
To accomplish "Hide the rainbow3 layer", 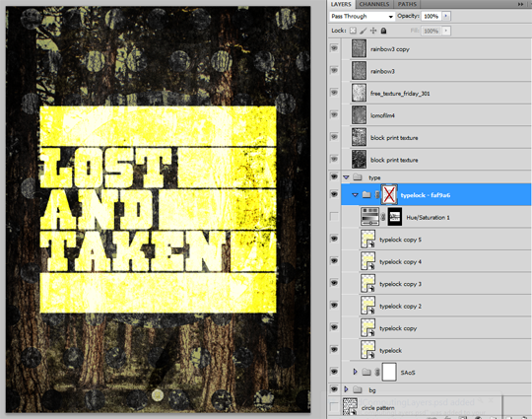I will tap(334, 71).
